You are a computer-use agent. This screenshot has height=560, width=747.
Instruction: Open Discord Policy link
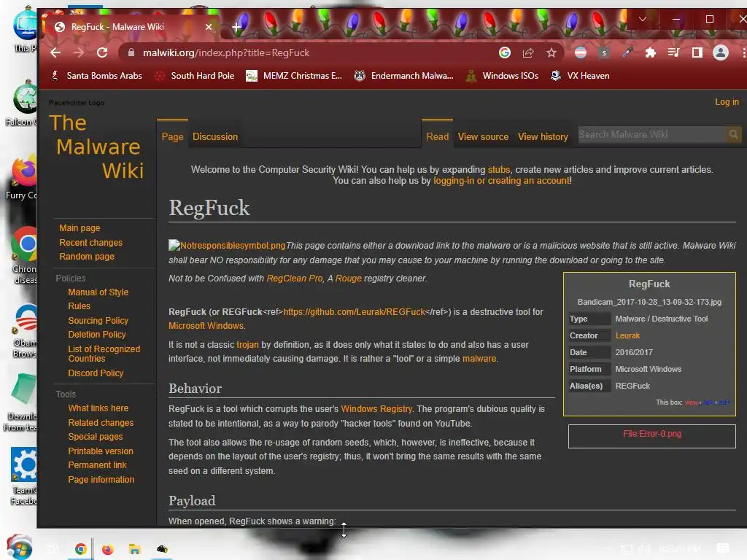click(96, 373)
